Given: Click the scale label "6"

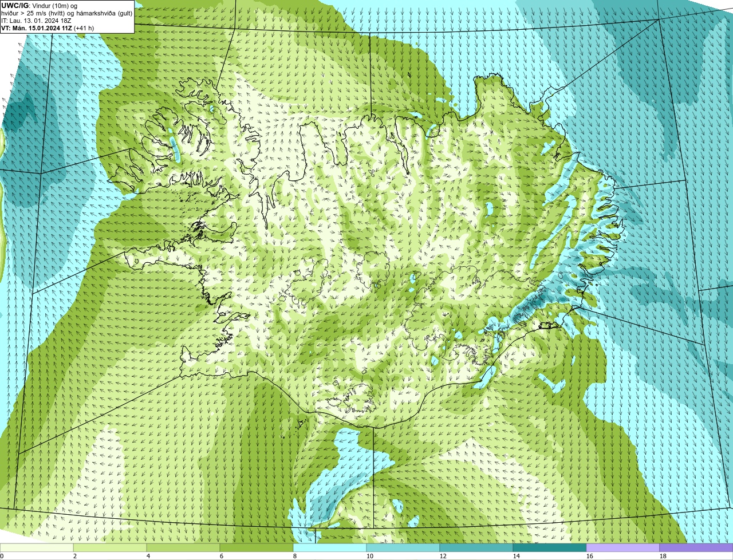Looking at the screenshot, I should click(x=222, y=556).
